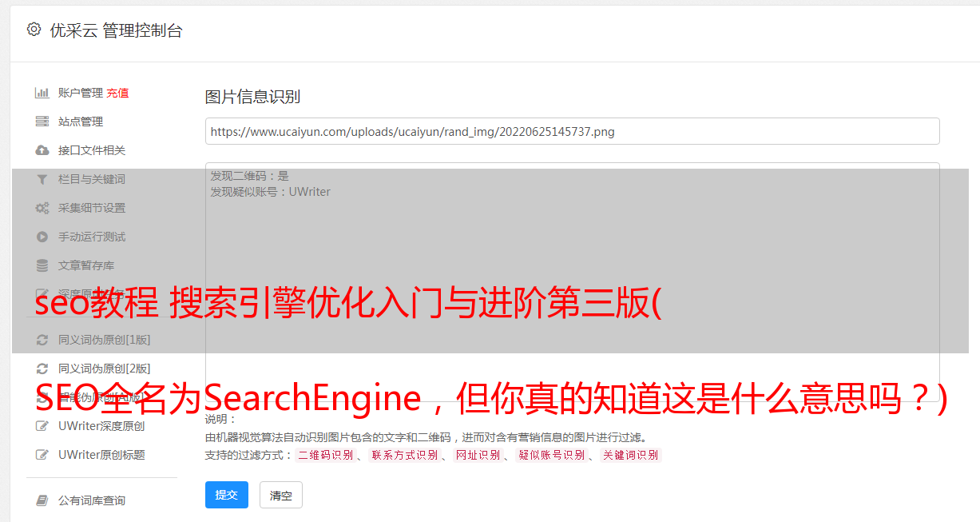This screenshot has height=522, width=980.
Task: Open UWriter深度原创 in the sidebar
Action: (101, 426)
